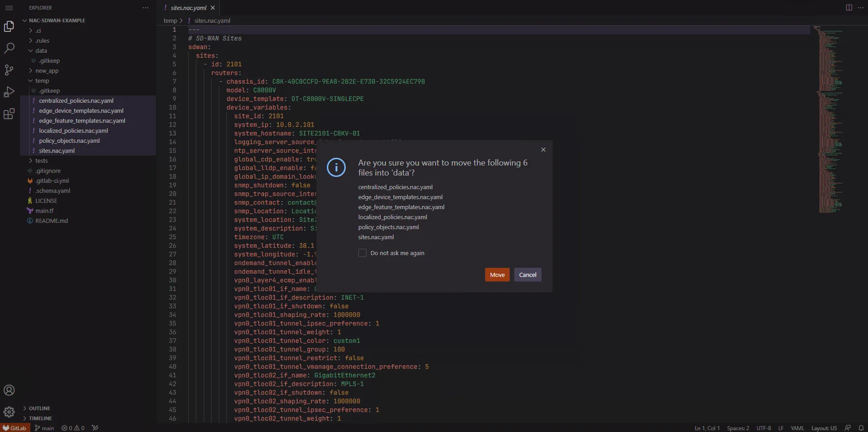
Task: Split the editor using the layout icon
Action: coord(848,7)
